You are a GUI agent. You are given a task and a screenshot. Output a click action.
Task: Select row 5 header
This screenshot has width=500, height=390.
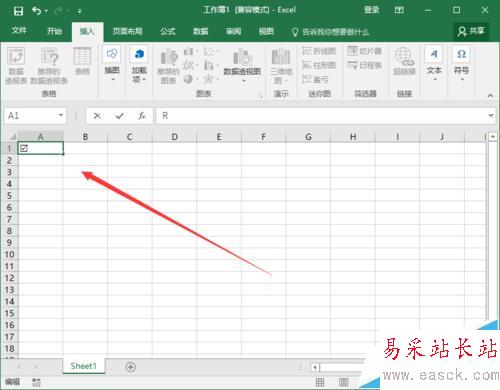(x=9, y=196)
